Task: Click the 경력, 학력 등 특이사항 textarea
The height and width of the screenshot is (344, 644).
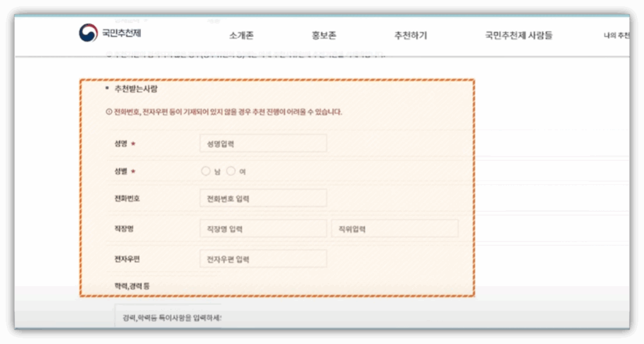Action: point(168,316)
